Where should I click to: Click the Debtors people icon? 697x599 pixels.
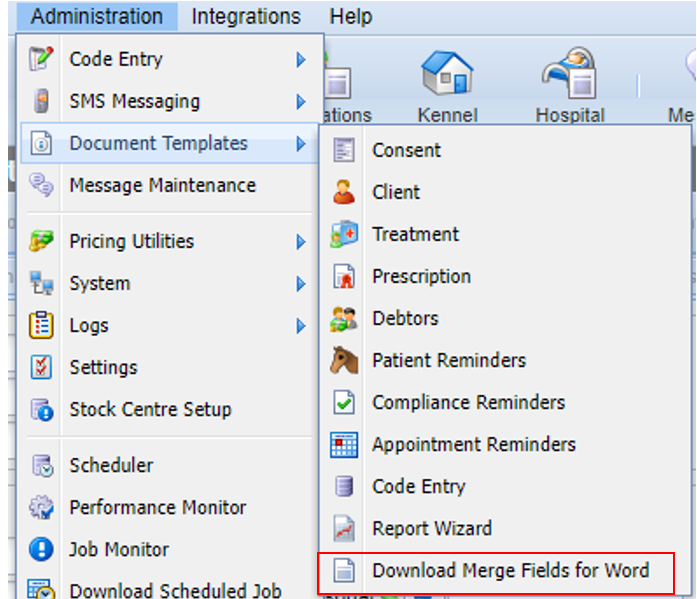point(344,318)
